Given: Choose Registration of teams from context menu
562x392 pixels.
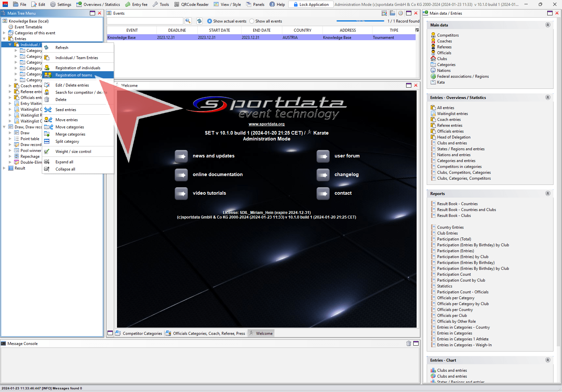Looking at the screenshot, I should (74, 75).
